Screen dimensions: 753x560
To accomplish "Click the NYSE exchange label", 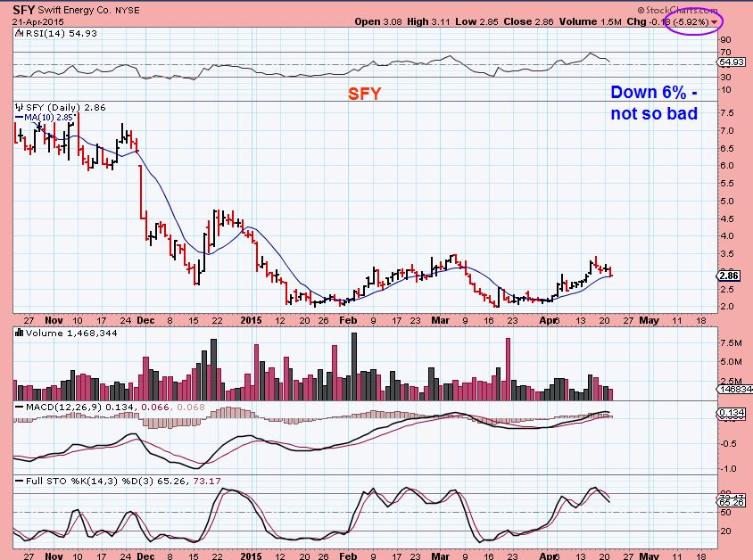I will pyautogui.click(x=128, y=10).
